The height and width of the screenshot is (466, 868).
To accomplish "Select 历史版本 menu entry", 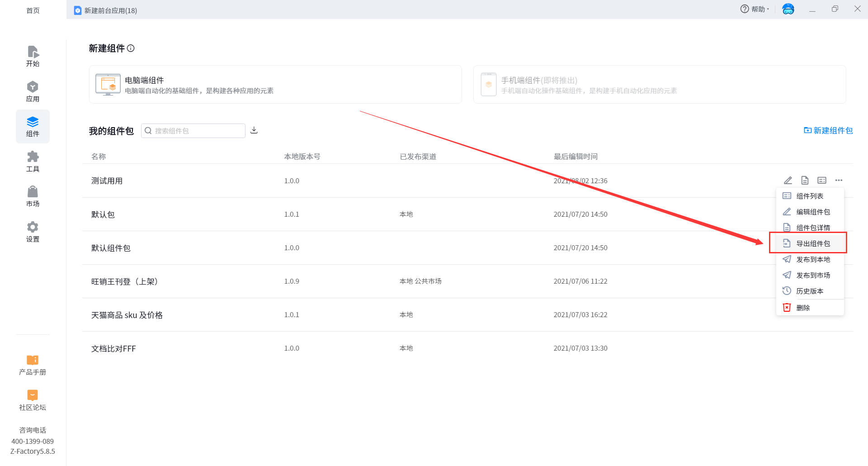I will pos(809,291).
